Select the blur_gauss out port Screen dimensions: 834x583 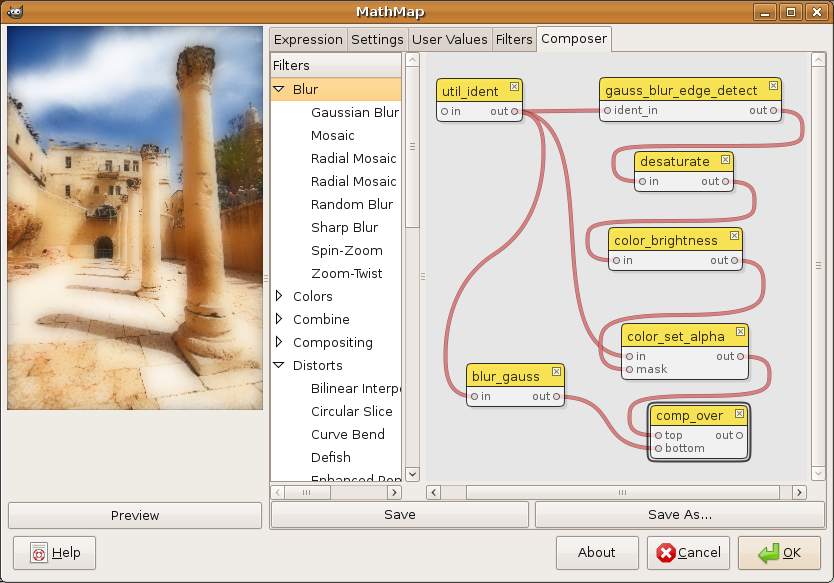(556, 397)
